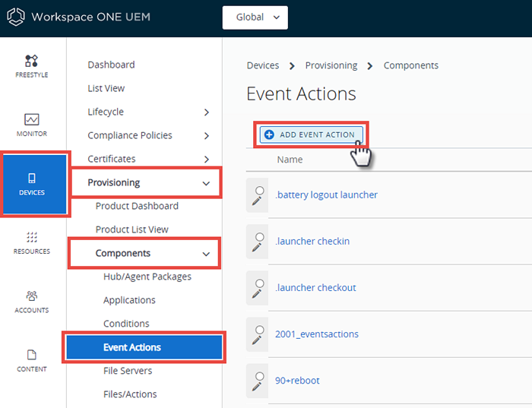Click the plus icon in Add Event Action
This screenshot has width=532, height=408.
[x=269, y=134]
